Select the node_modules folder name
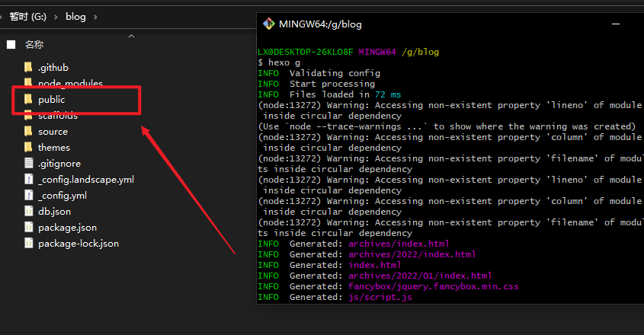This screenshot has width=644, height=335. point(70,83)
